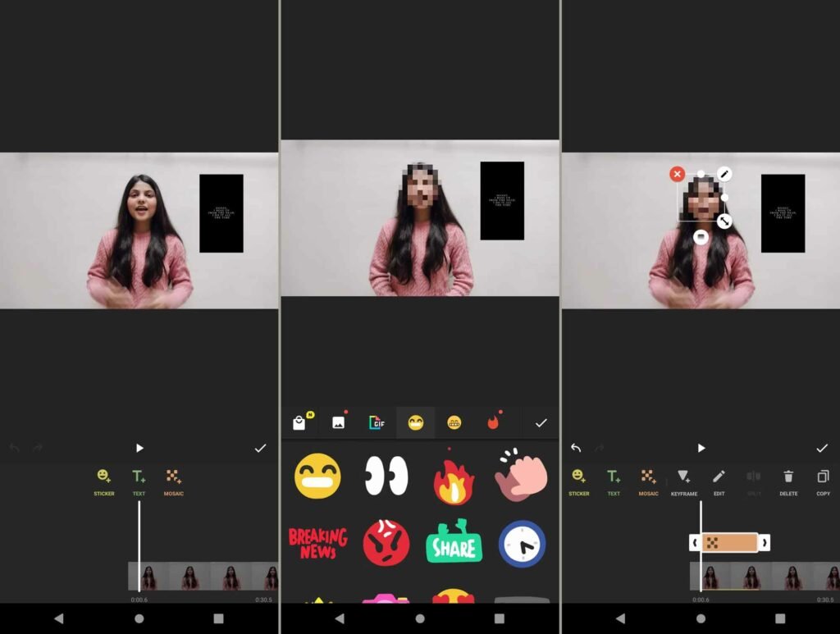Open the sticker shop bag icon
The width and height of the screenshot is (840, 634).
(x=300, y=422)
